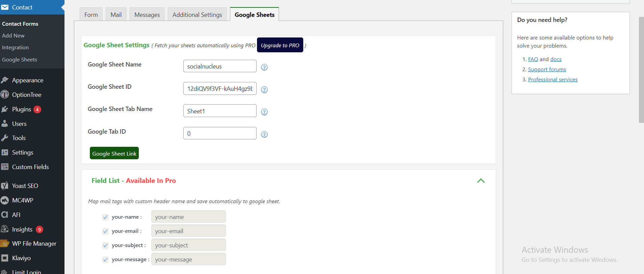Click the Settings sliders icon
644x274 pixels.
[5, 152]
